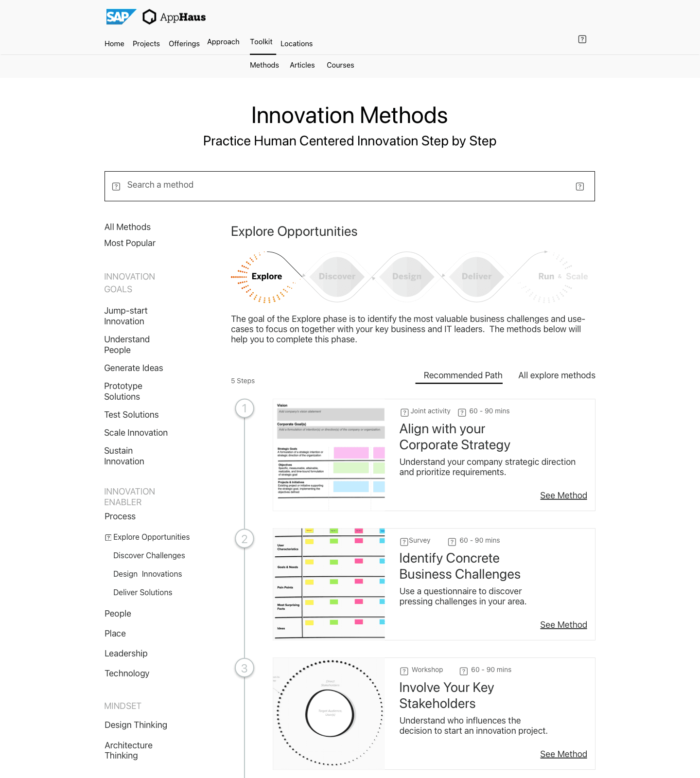Expand the Technology enabler section
This screenshot has width=700, height=778.
(x=127, y=673)
